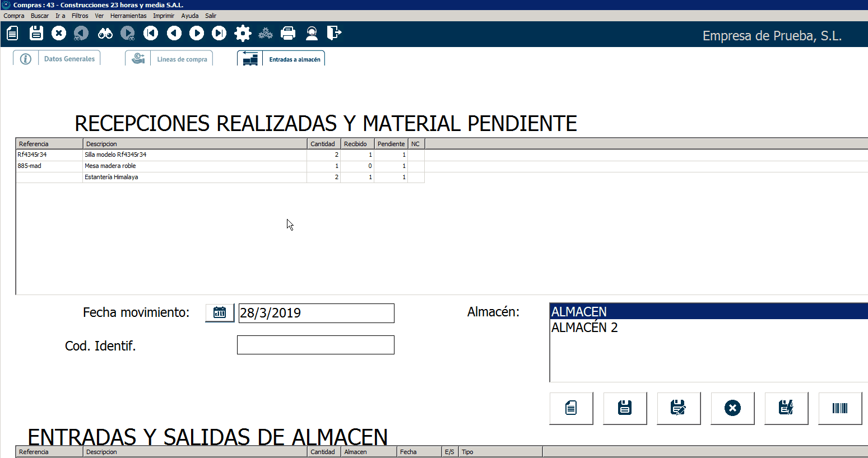Click the cancel X button below Almacén list
Screen dimensions: 868x458
point(732,408)
